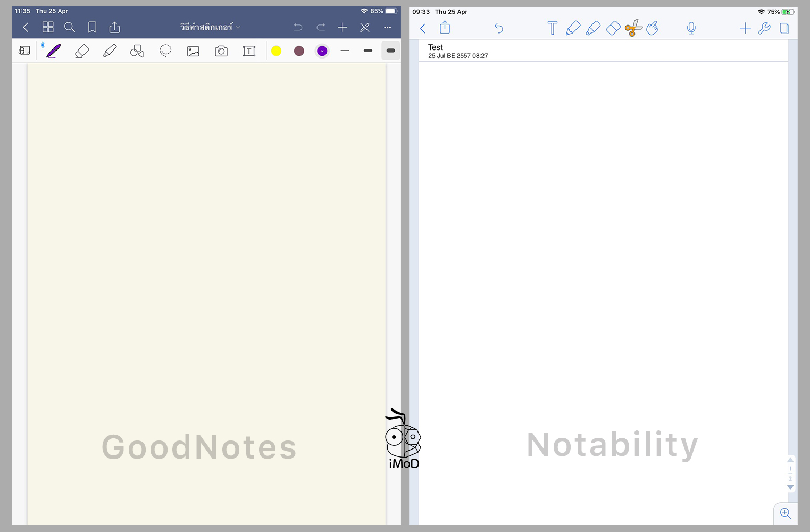Select the Notability text tool
Image resolution: width=810 pixels, height=532 pixels.
pyautogui.click(x=552, y=28)
